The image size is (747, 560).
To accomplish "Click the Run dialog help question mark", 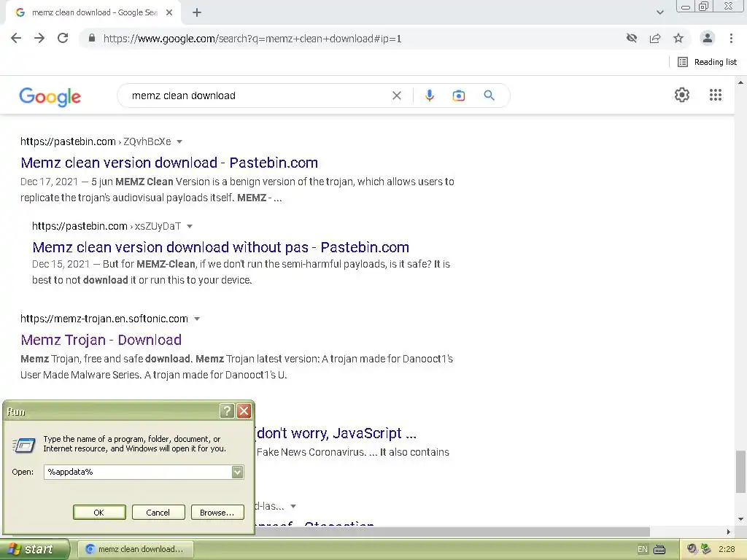I will [x=228, y=411].
